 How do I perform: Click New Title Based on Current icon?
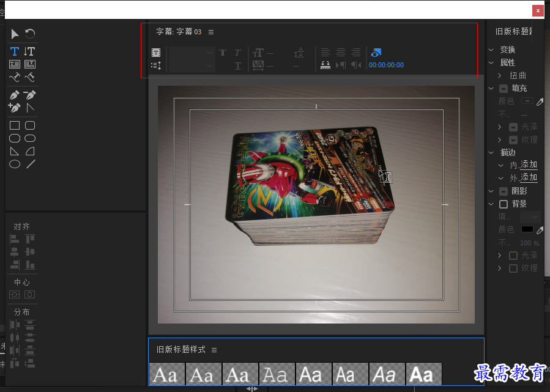click(156, 53)
